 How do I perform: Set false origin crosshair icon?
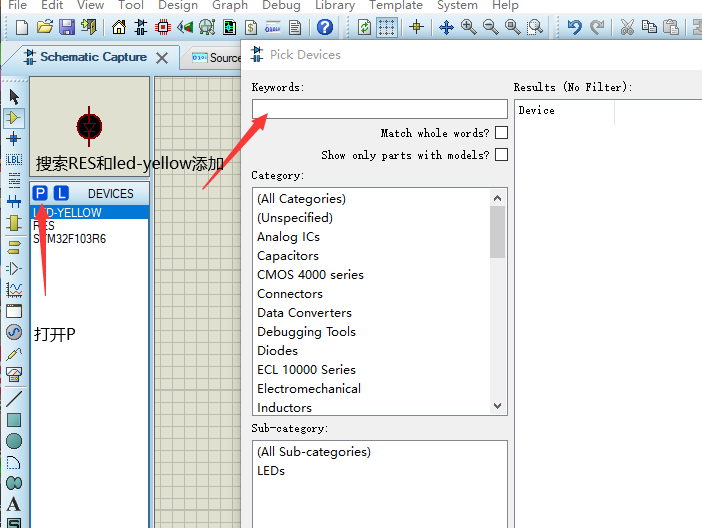click(416, 27)
